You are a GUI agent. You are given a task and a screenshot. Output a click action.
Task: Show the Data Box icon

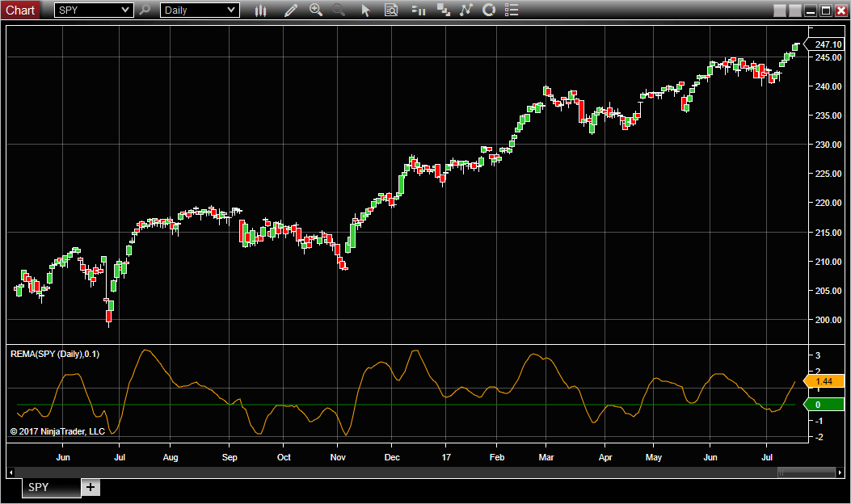[391, 10]
